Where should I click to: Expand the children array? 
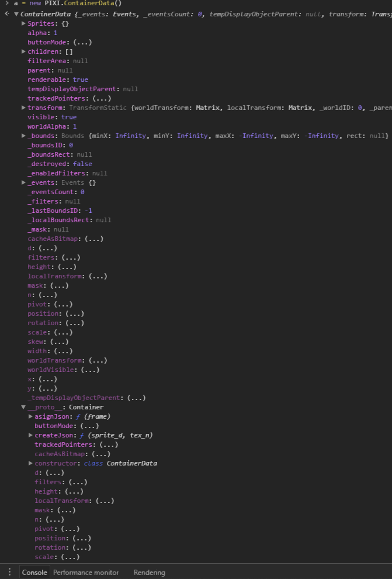pos(23,51)
